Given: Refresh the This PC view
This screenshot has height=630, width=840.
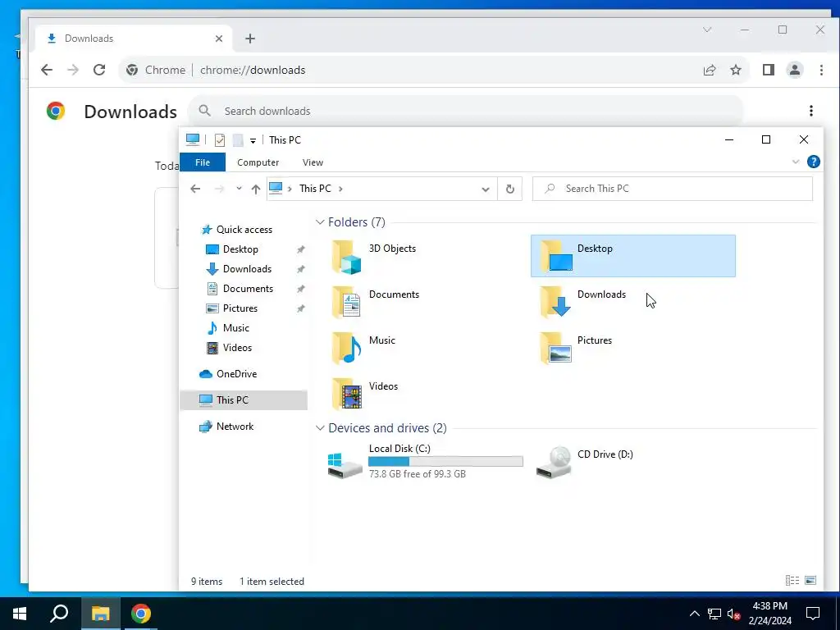Looking at the screenshot, I should (x=510, y=189).
